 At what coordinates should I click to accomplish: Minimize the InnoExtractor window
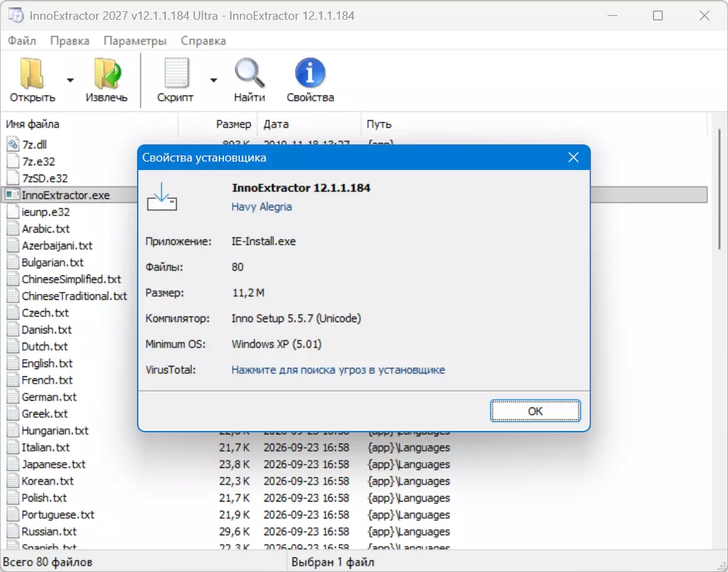pyautogui.click(x=613, y=15)
